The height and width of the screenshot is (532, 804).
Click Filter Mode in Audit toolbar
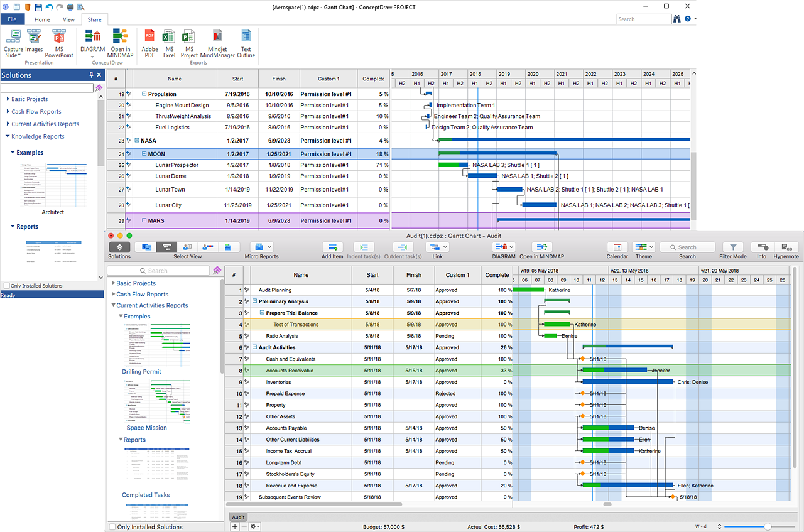733,247
